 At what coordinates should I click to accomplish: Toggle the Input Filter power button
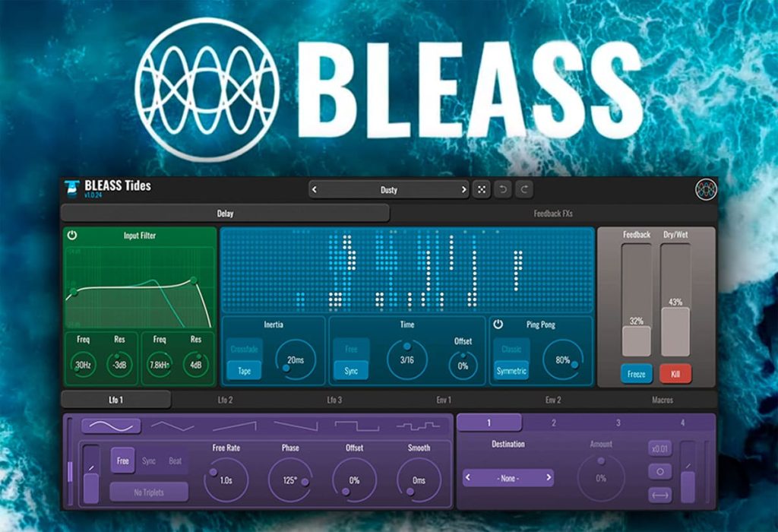tap(72, 236)
